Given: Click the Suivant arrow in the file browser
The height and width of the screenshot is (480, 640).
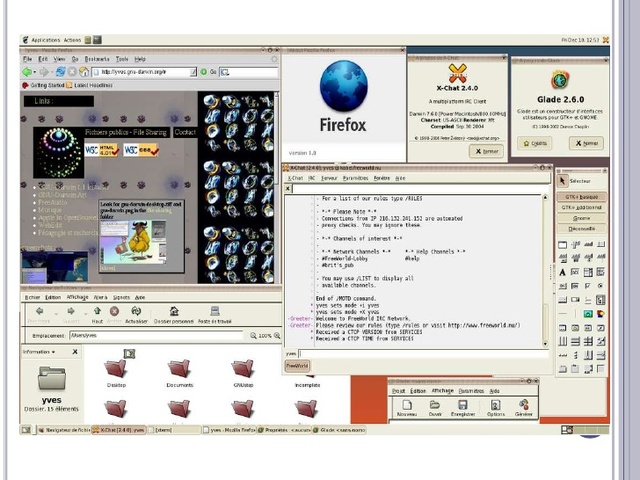Looking at the screenshot, I should [x=71, y=311].
